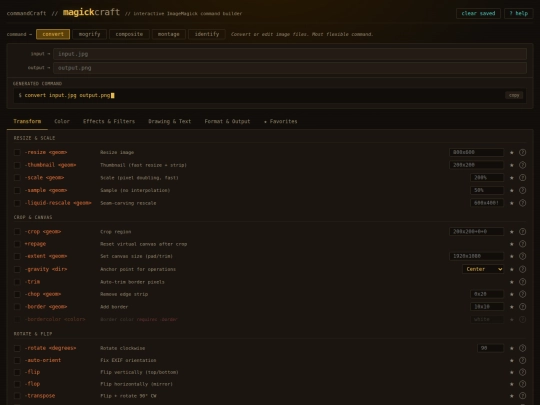540x405 pixels.
Task: Open help for -resize option
Action: tap(522, 152)
